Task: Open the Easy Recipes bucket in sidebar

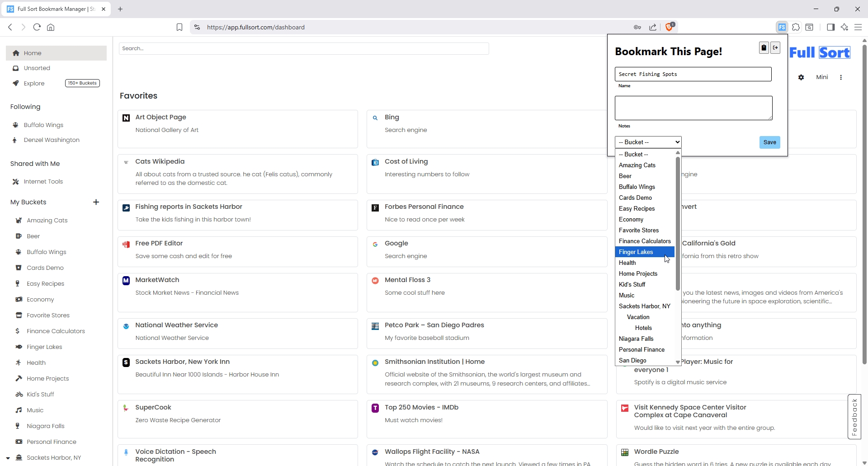Action: 45,283
